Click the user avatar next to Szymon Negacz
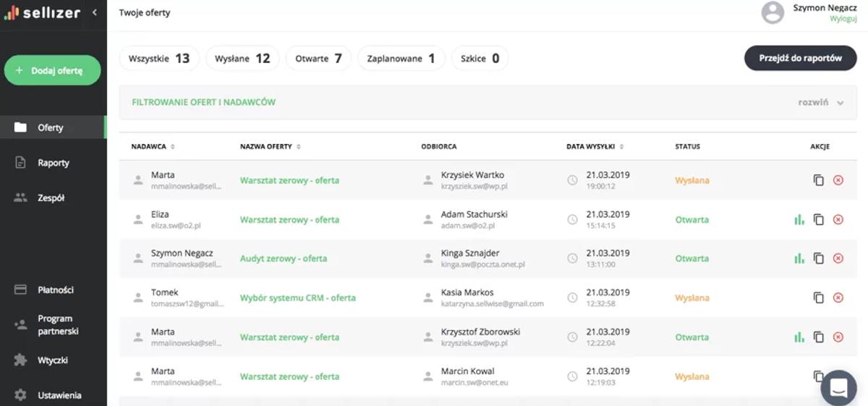 pyautogui.click(x=773, y=12)
